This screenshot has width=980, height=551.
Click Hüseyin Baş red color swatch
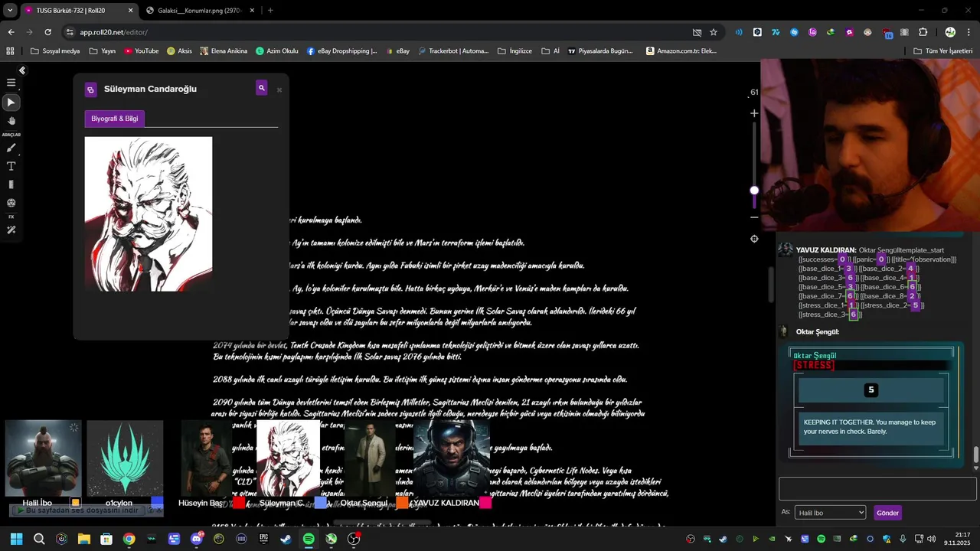coord(239,503)
